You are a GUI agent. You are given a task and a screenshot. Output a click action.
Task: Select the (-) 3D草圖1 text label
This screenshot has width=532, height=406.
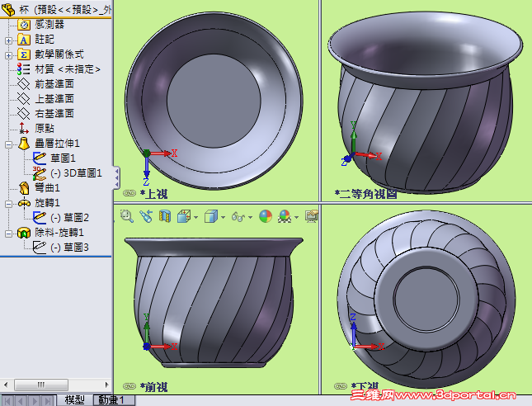76,173
